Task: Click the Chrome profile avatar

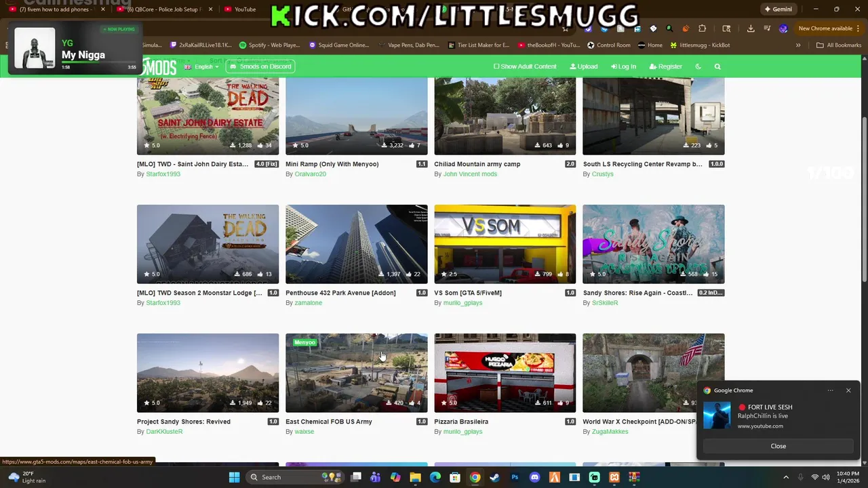Action: 783,28
